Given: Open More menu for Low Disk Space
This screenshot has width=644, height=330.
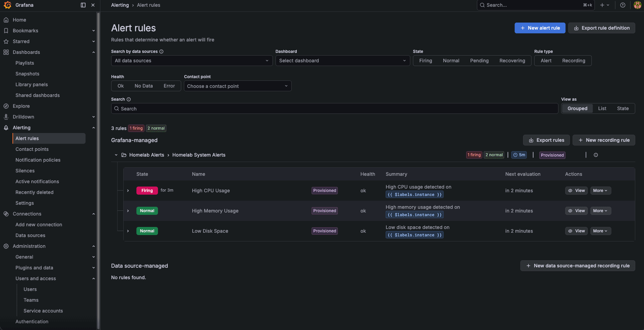Looking at the screenshot, I should point(600,231).
